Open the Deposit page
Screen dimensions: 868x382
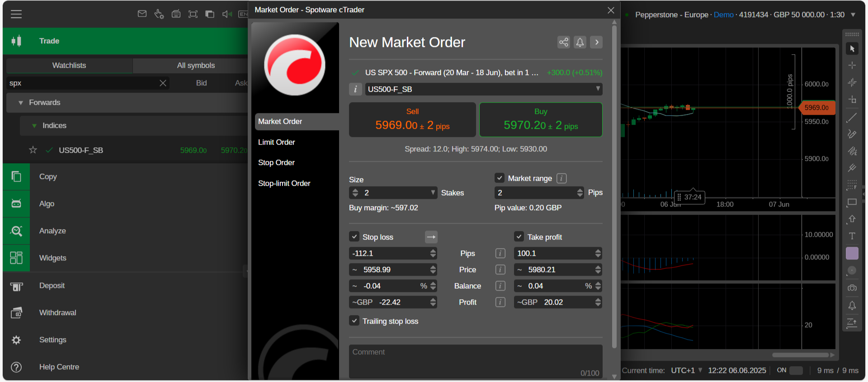coord(125,286)
